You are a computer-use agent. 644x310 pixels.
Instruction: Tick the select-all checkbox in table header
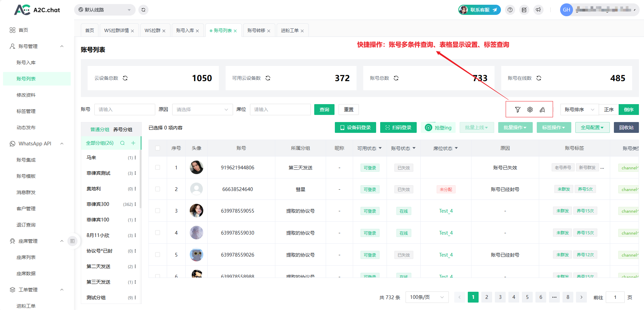click(158, 148)
